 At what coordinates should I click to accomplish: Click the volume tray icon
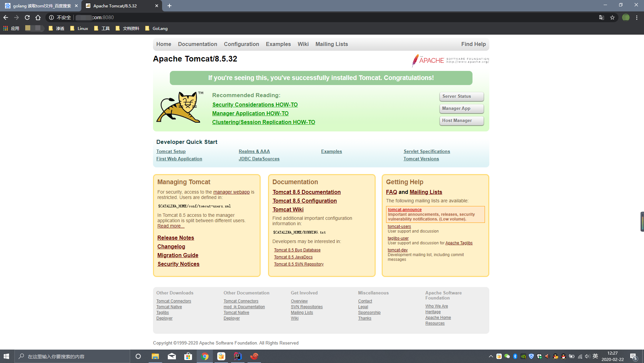click(588, 356)
